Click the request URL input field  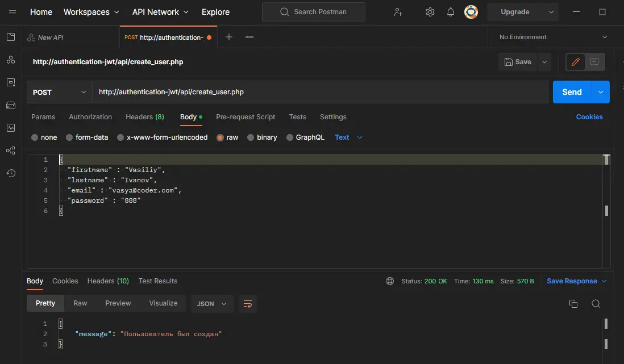click(x=318, y=92)
